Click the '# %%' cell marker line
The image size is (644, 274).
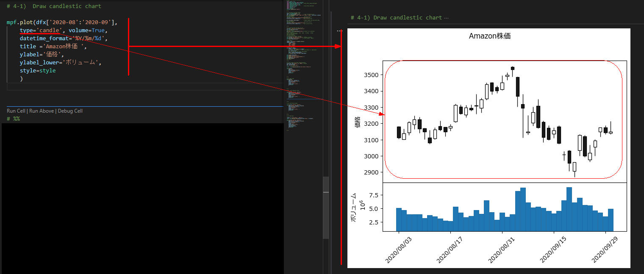[14, 119]
